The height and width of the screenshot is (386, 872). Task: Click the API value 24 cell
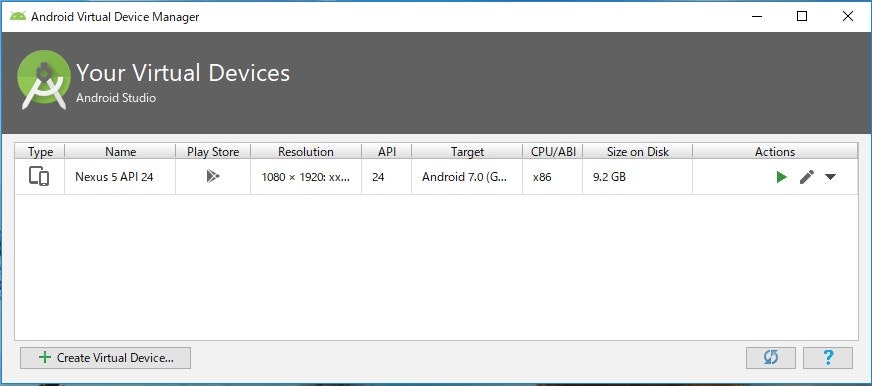387,177
